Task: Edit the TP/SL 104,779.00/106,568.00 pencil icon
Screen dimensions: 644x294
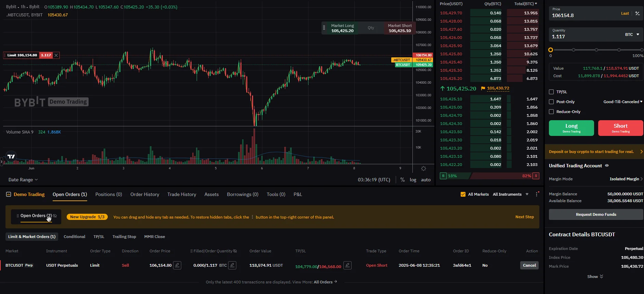Action: point(347,265)
